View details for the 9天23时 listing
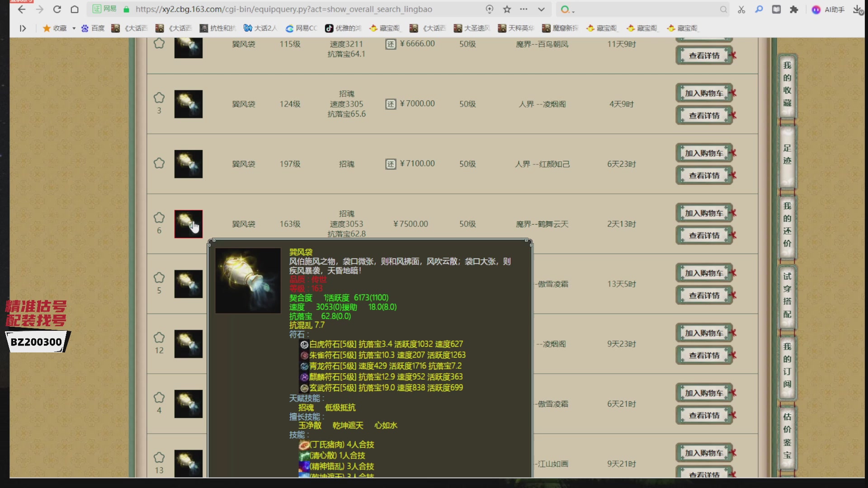This screenshot has height=488, width=868. (x=704, y=356)
